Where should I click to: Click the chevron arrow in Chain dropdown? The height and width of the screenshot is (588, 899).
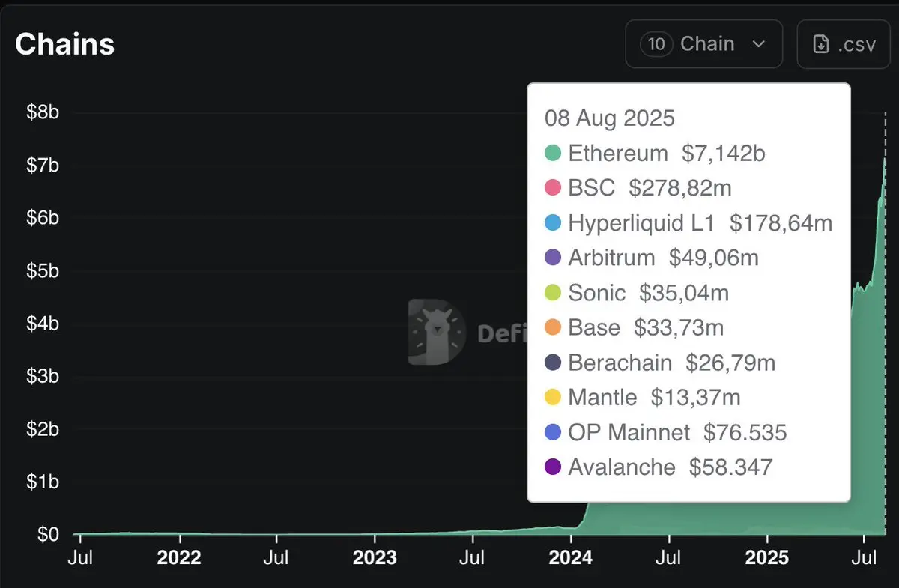coord(758,44)
